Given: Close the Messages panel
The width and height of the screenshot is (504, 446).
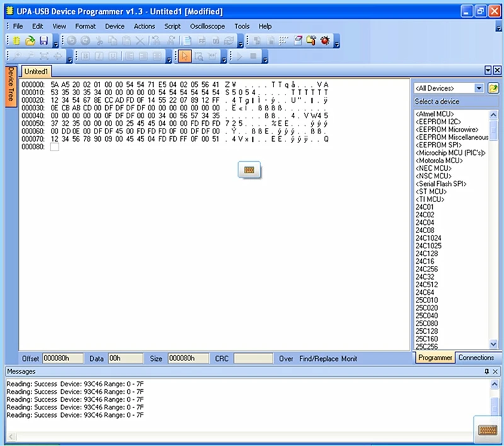Looking at the screenshot, I should point(495,372).
